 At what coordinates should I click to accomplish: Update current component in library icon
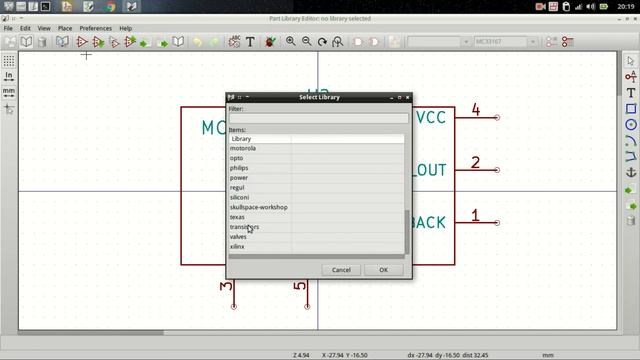coord(130,42)
